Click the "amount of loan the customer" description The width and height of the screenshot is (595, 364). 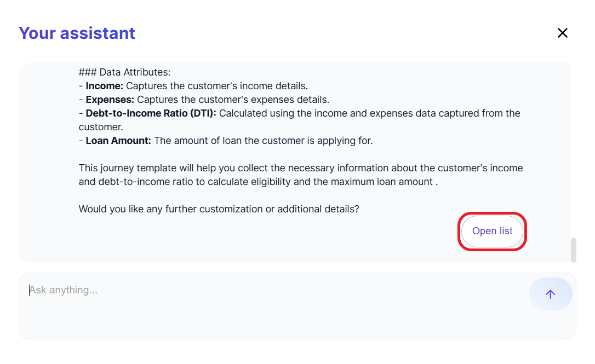[x=263, y=141]
